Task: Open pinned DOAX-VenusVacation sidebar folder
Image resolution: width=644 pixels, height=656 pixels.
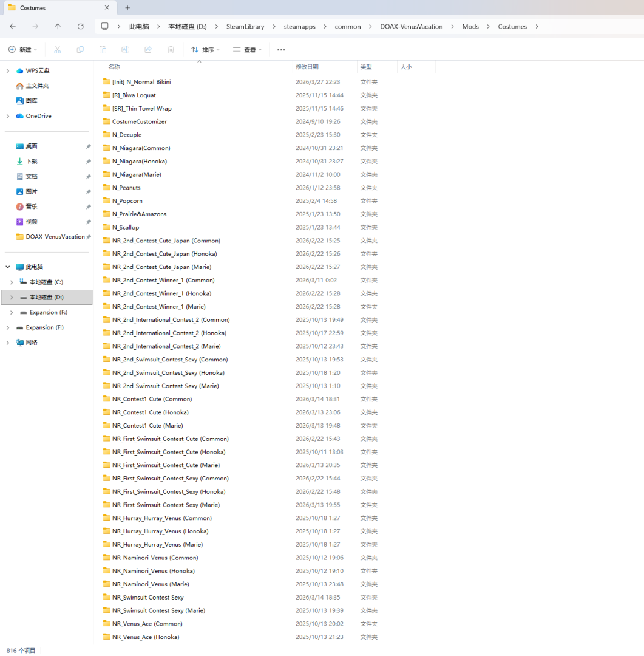Action: [55, 237]
